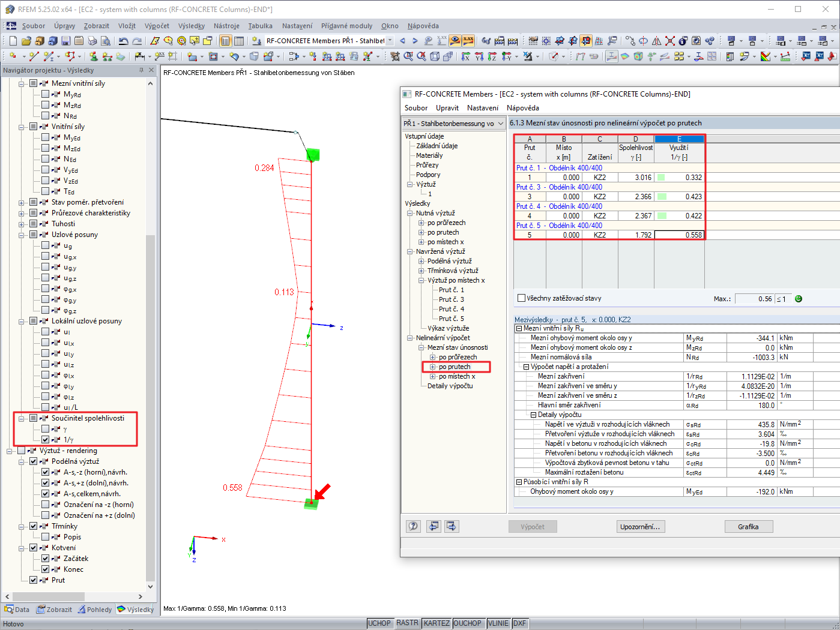Save the model with the floppy disk icon

pos(65,41)
